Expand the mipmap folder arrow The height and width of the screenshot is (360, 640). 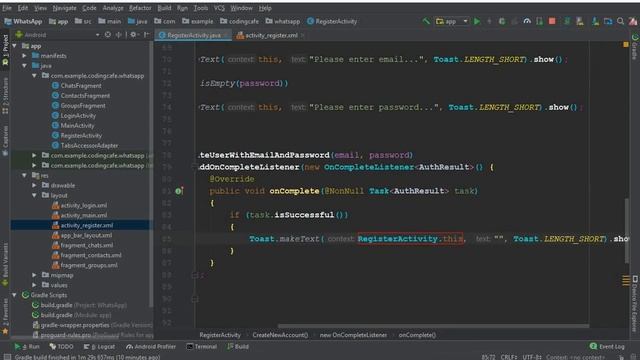click(34, 275)
